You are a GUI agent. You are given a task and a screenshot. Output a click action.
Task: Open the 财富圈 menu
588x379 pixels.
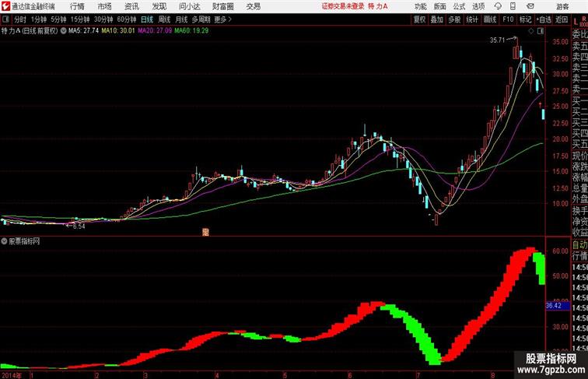coord(223,6)
